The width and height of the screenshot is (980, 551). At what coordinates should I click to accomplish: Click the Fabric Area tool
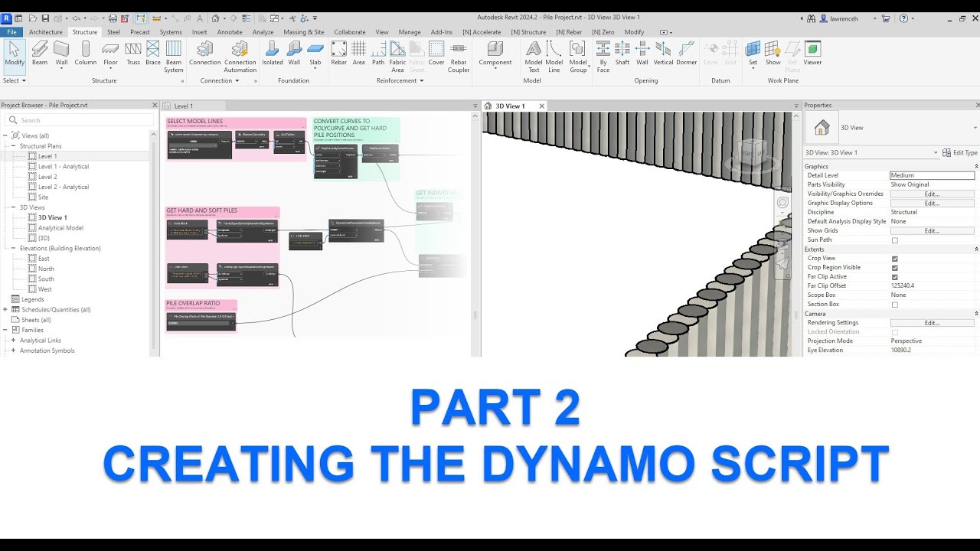tap(397, 57)
